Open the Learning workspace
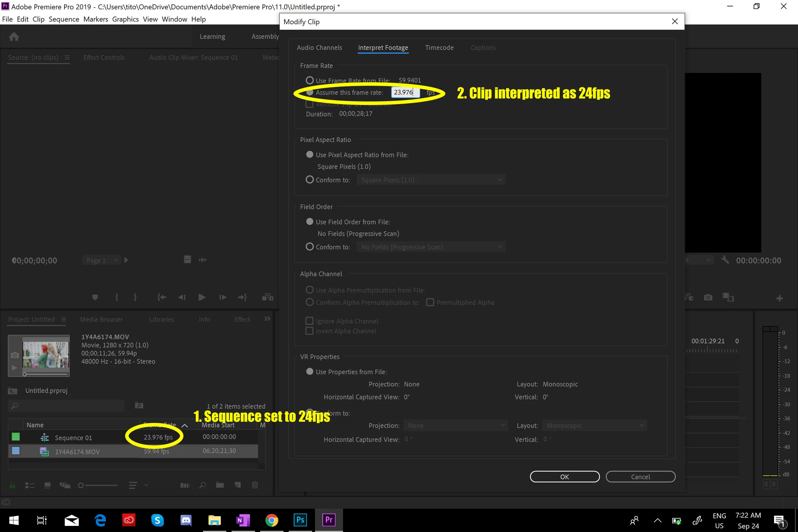 [x=212, y=36]
